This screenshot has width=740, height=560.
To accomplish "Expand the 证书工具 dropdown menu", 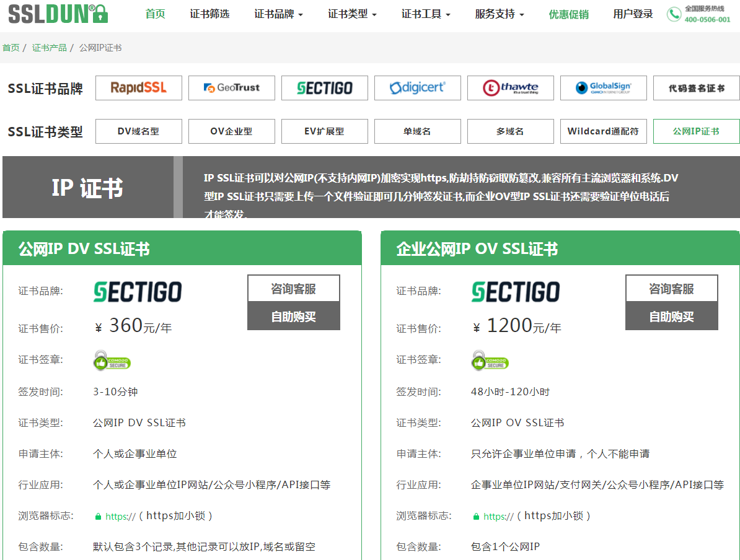I will pyautogui.click(x=426, y=14).
